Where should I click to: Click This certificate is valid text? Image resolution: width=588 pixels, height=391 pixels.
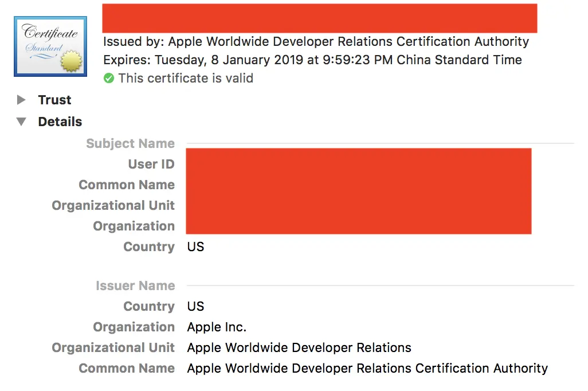pos(186,79)
